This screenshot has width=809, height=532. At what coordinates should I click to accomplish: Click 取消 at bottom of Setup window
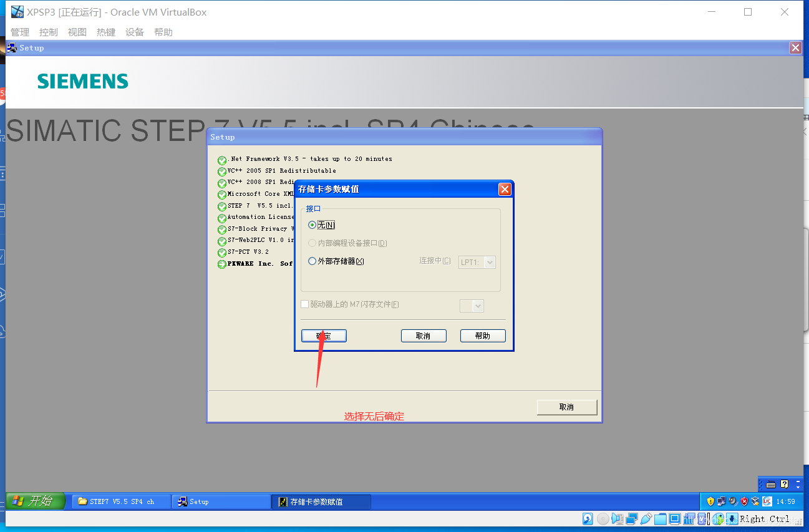[567, 407]
